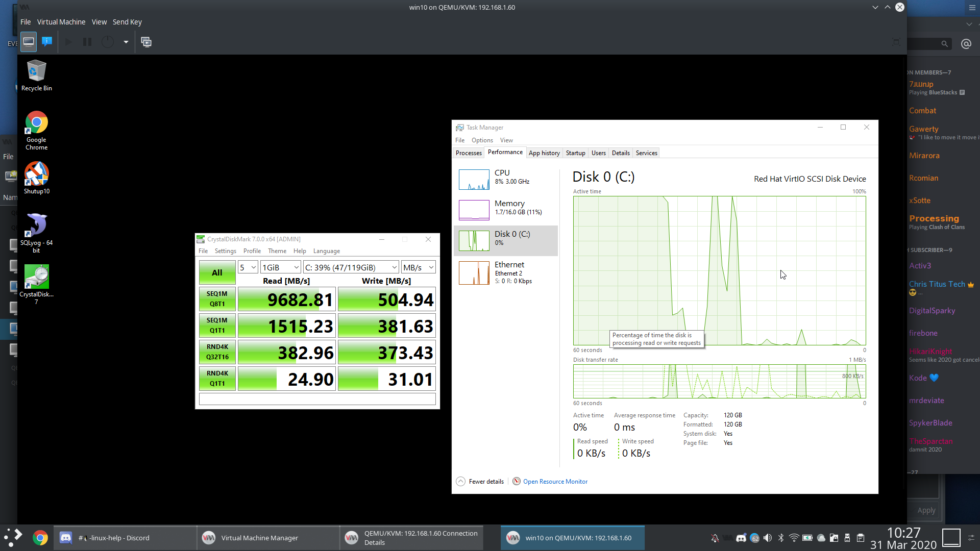Run the SEQ1M Q8T1 test

pyautogui.click(x=217, y=299)
